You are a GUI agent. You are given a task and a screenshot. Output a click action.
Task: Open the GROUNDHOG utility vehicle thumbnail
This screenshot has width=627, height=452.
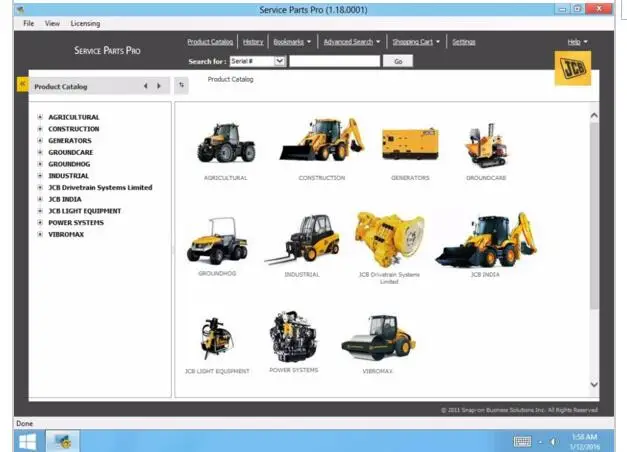pos(217,240)
